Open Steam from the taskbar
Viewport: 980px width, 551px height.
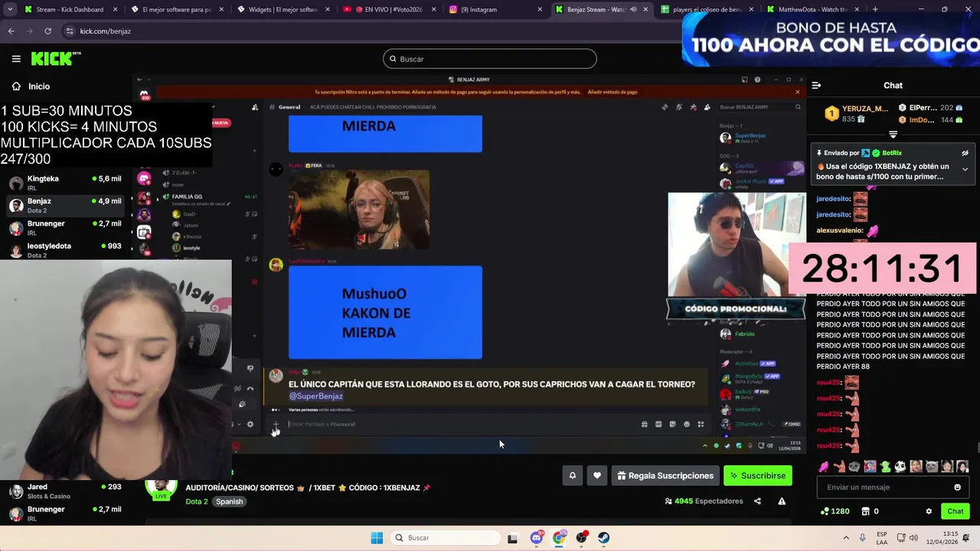coord(604,538)
